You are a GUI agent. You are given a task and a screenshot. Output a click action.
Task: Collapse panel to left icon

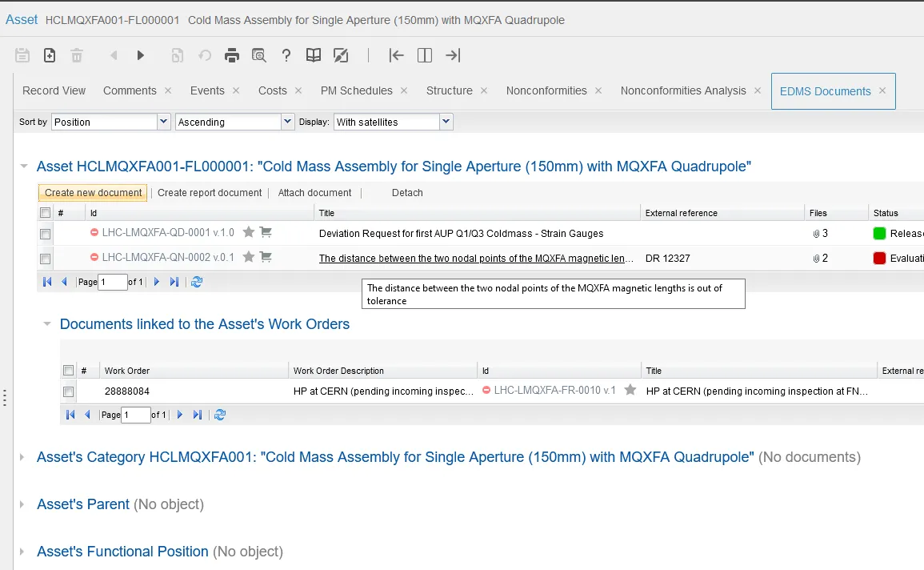(x=396, y=55)
